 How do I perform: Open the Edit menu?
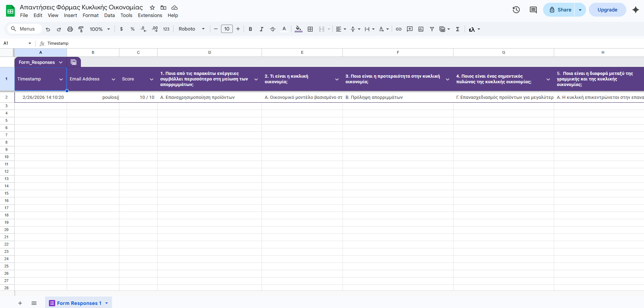click(x=38, y=15)
